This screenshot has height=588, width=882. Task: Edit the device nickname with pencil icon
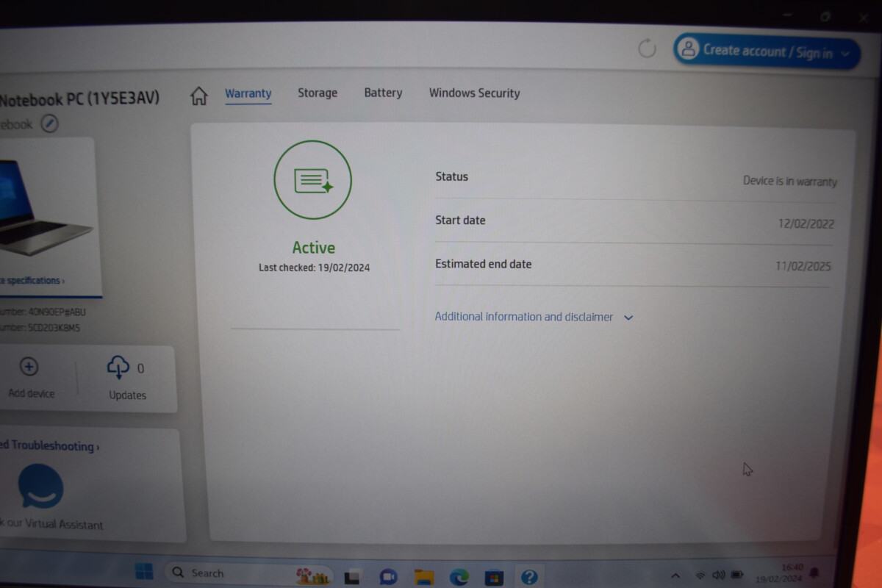tap(49, 123)
